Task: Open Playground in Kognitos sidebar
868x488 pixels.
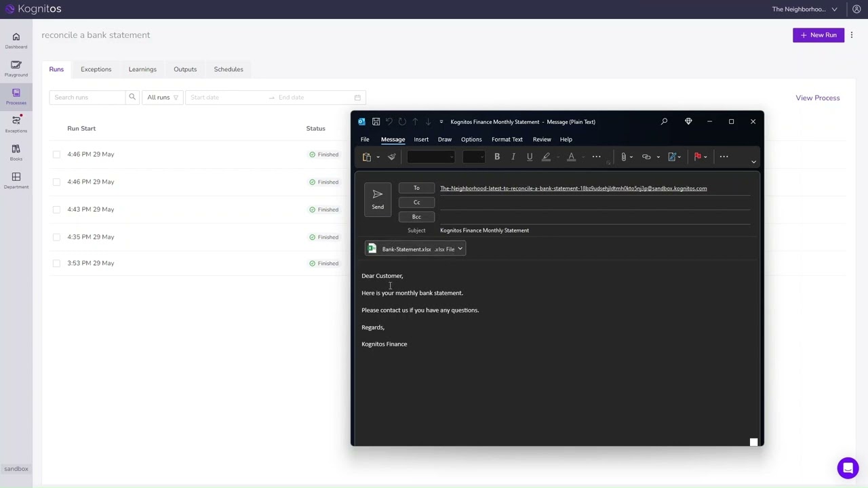Action: point(16,68)
